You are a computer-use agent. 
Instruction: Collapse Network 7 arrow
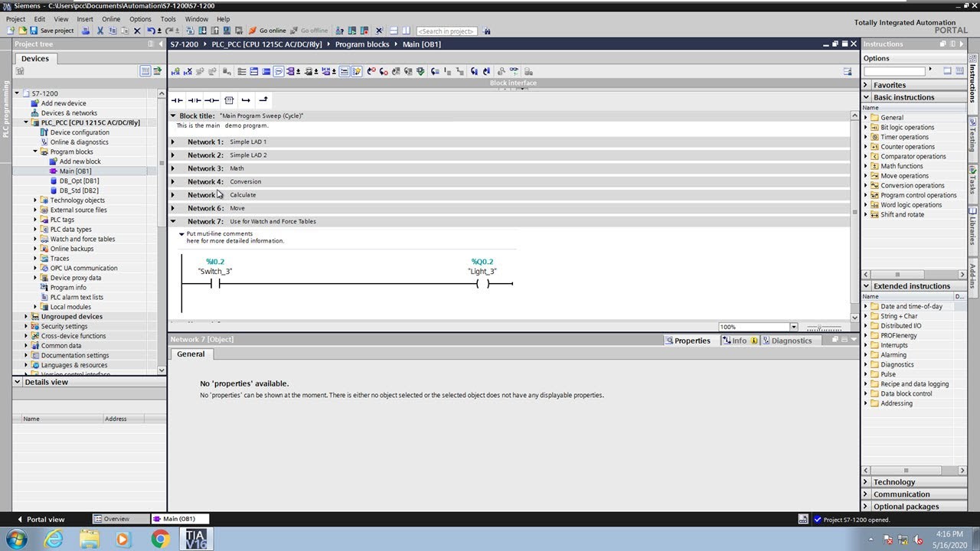tap(172, 221)
